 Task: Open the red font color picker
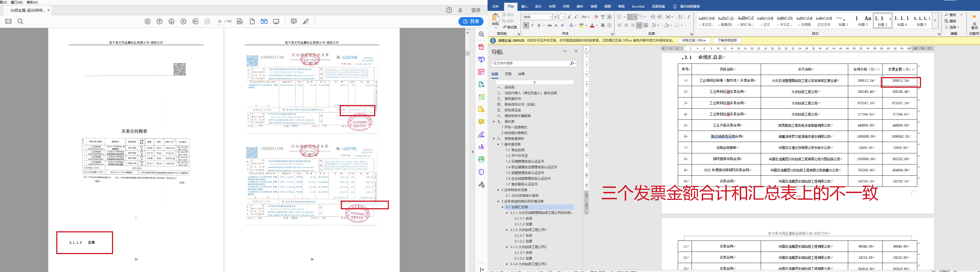[597, 26]
